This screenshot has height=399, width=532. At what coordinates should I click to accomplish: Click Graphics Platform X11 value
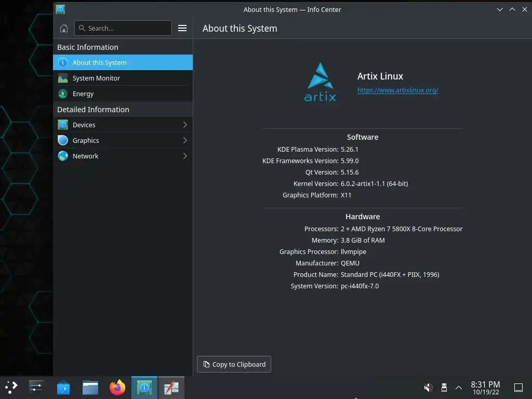(345, 195)
